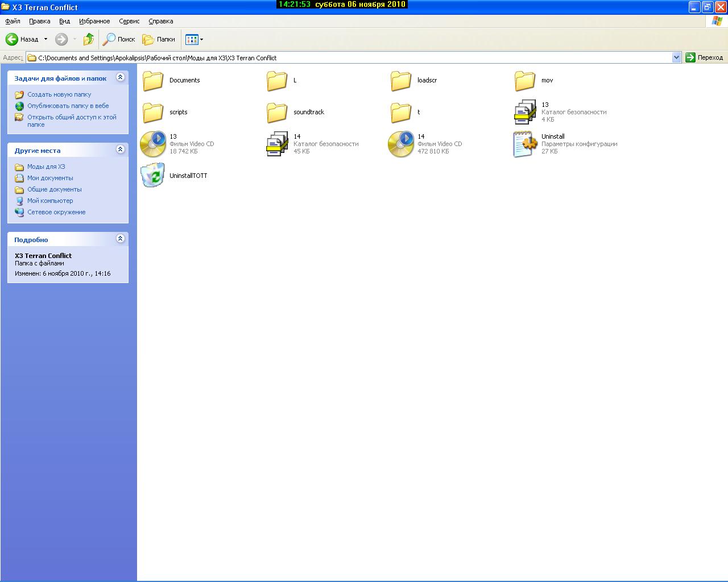The image size is (728, 582).
Task: Click the publish to web globe icon
Action: click(x=19, y=106)
